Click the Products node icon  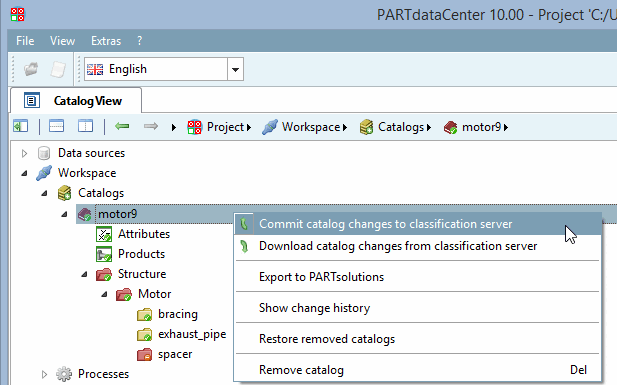point(104,254)
